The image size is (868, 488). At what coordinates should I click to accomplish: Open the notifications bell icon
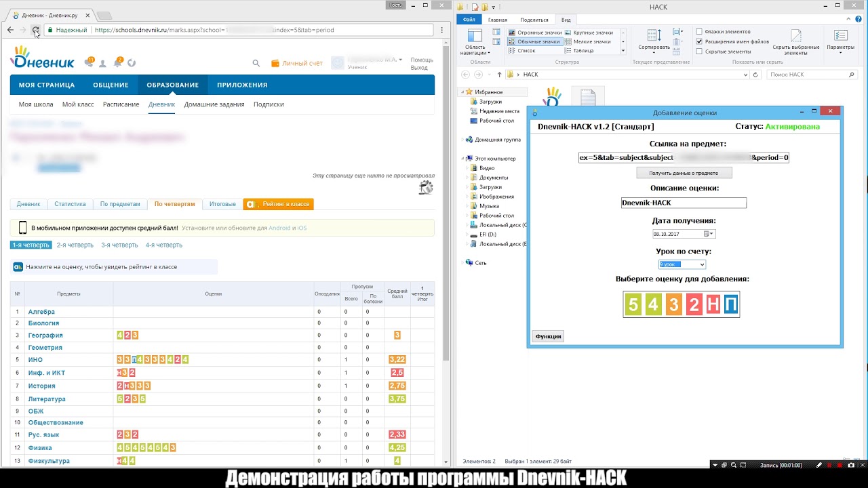tap(118, 62)
